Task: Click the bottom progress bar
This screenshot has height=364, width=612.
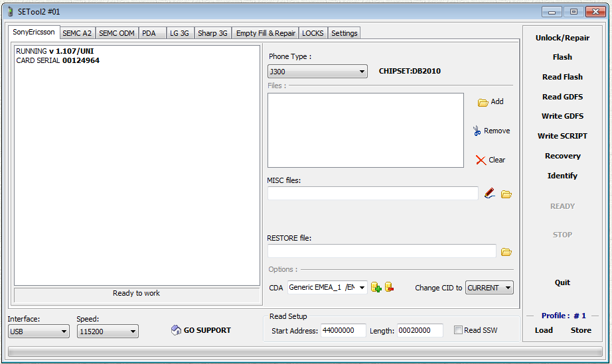Action: coord(305,352)
